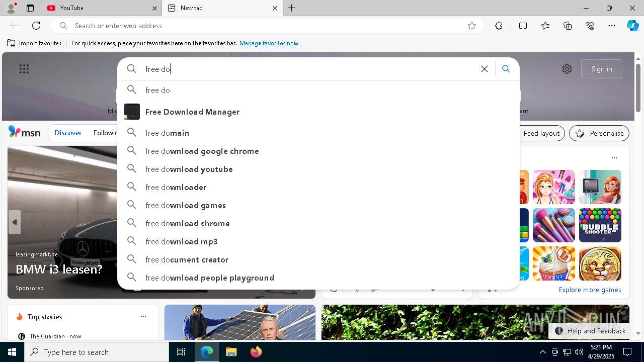Open the Feed layout button
The image size is (644, 362).
(x=541, y=133)
